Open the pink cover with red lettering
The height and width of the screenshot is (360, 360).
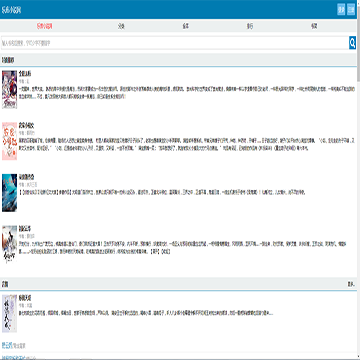(9, 141)
